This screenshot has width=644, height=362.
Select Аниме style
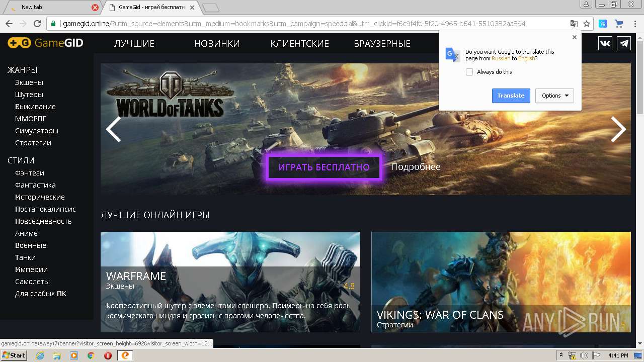pyautogui.click(x=26, y=233)
